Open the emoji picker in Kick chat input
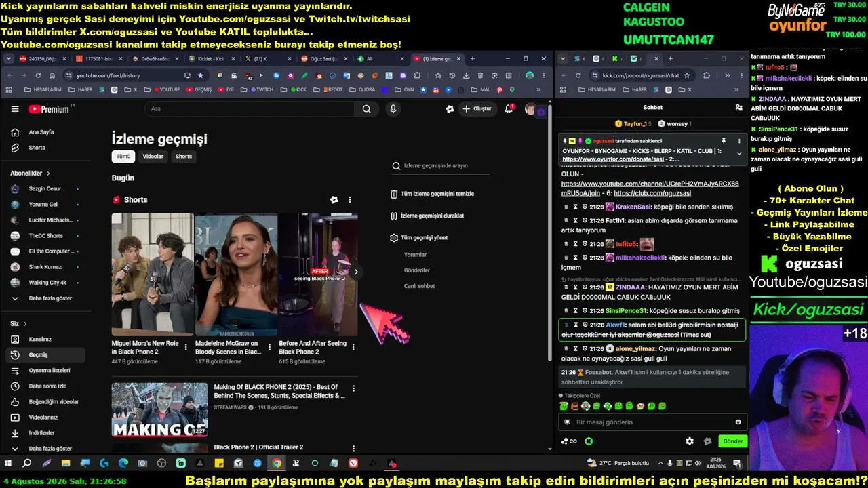This screenshot has width=868, height=488. (738, 422)
